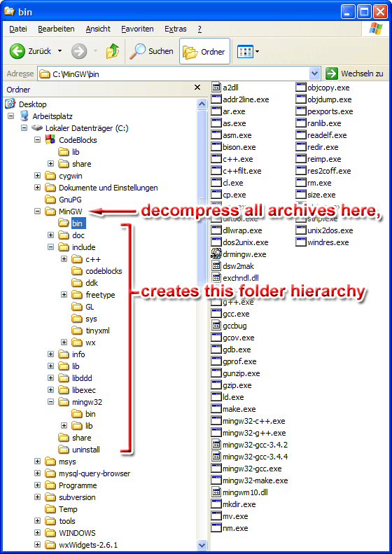
Task: Select the codeblocks folder under include
Action: [97, 271]
